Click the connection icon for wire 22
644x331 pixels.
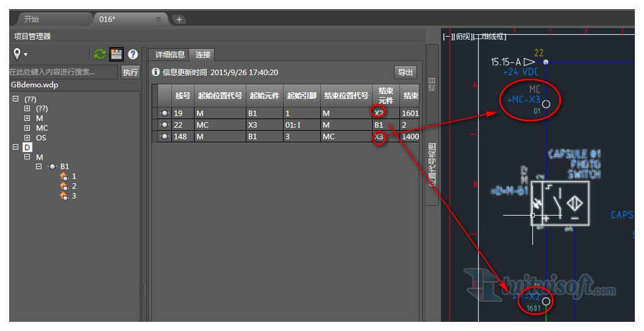click(164, 125)
